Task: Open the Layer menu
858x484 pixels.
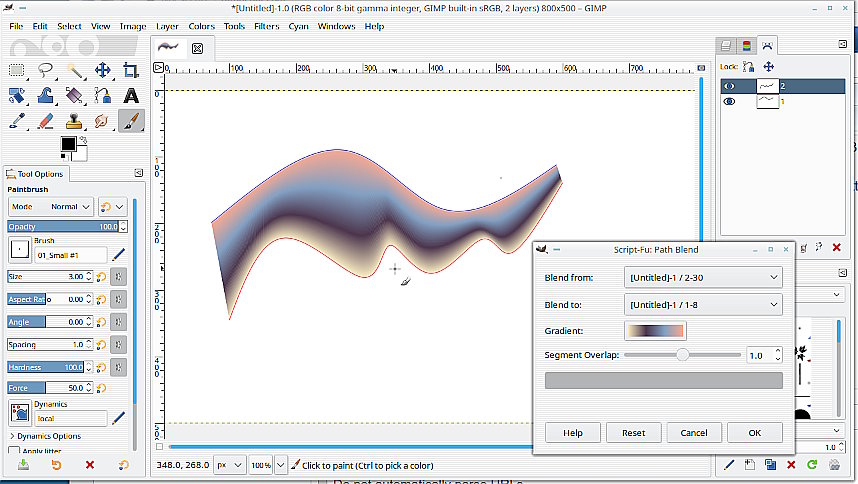Action: [x=167, y=26]
